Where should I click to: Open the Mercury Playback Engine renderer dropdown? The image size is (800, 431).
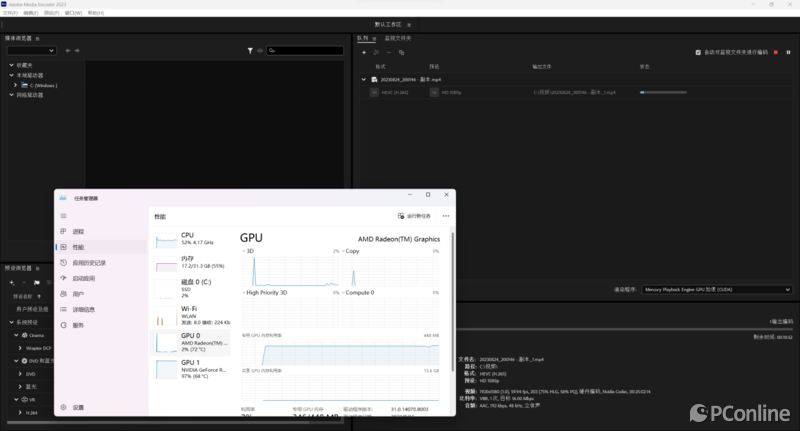717,290
